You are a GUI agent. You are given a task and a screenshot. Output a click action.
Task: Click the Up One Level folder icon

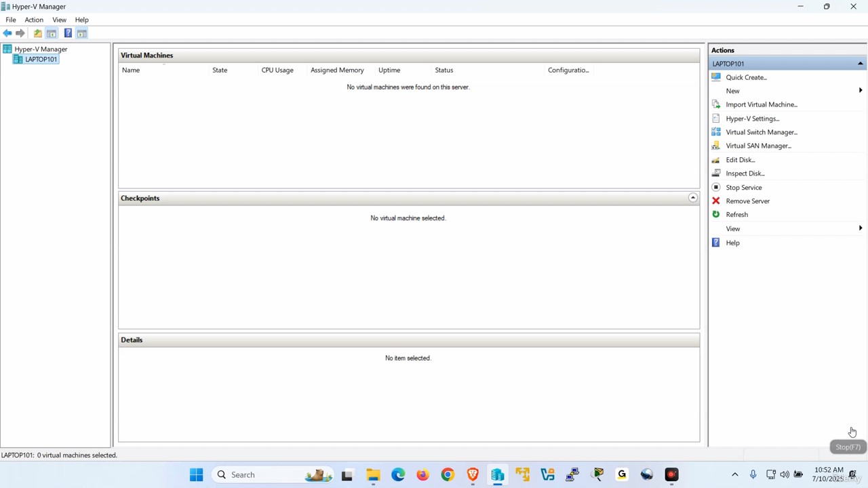pos(37,33)
